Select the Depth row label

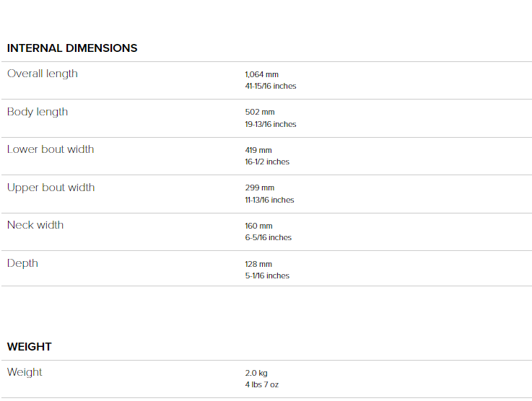22,264
